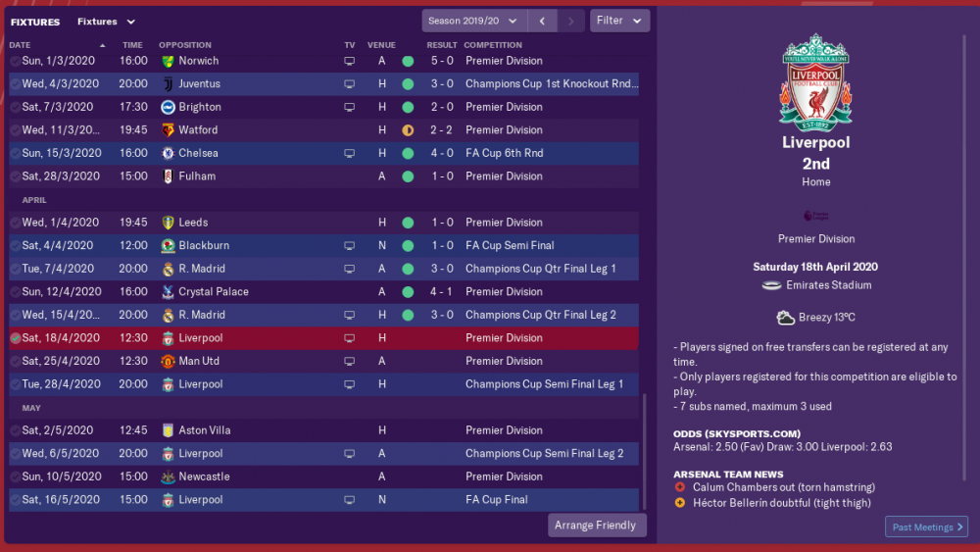Go to previous season with left arrow
The image size is (980, 552).
click(x=542, y=21)
